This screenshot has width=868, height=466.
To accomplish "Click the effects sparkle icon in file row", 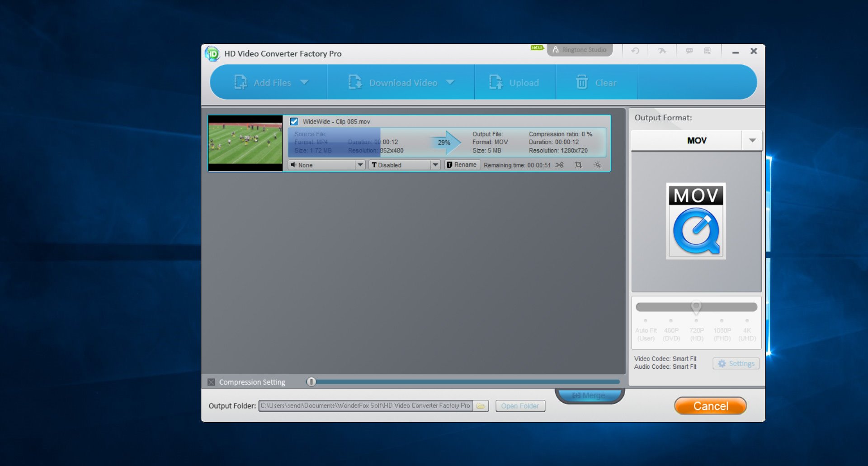I will 597,165.
